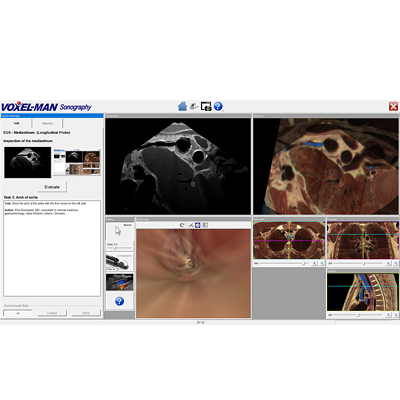The image size is (400, 400).
Task: Set assistance help to None
Action: 86,313
